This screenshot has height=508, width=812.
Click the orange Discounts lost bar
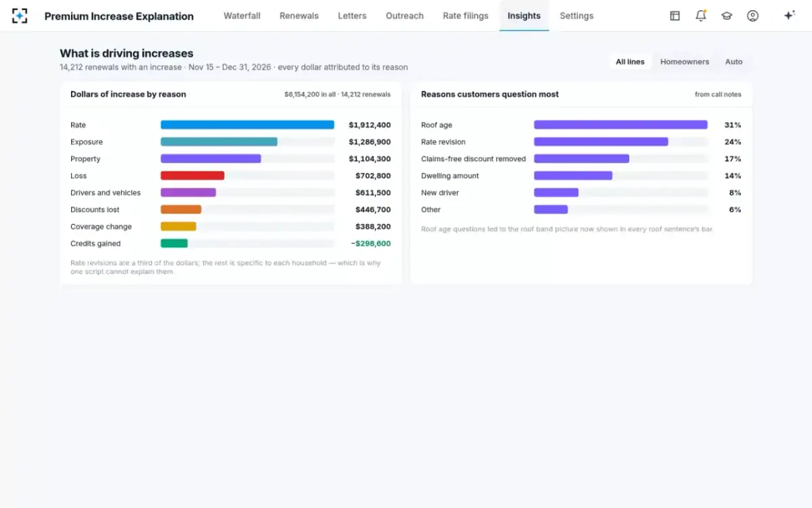click(181, 209)
